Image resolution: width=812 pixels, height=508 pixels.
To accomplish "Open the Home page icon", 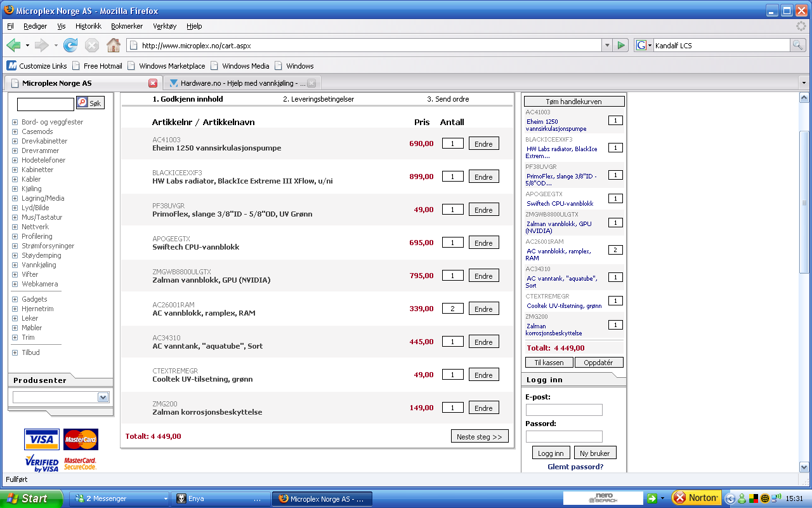I will click(x=114, y=45).
